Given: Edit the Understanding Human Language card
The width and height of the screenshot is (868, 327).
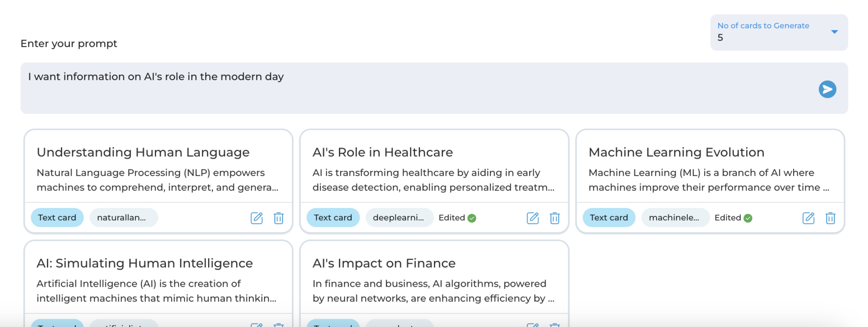Looking at the screenshot, I should click(257, 218).
